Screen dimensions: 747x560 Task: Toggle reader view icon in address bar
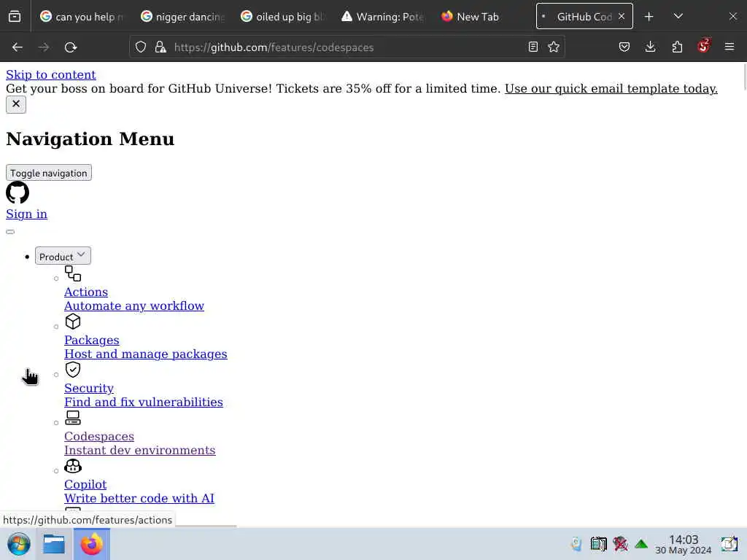[533, 47]
